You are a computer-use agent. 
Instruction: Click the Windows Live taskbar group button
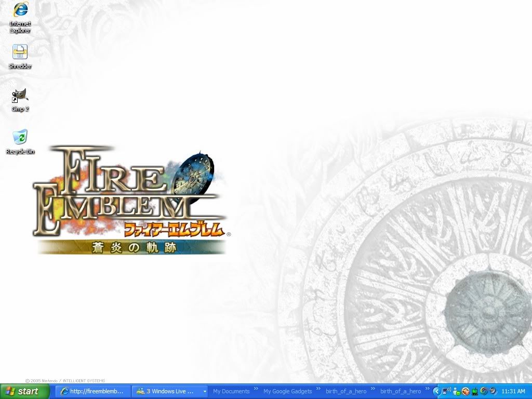(x=165, y=391)
